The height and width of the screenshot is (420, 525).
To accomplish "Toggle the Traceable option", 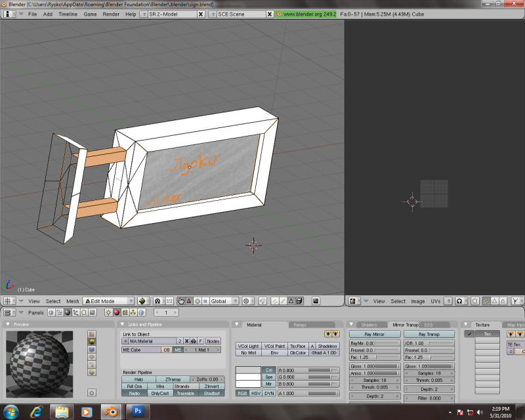I will point(186,394).
